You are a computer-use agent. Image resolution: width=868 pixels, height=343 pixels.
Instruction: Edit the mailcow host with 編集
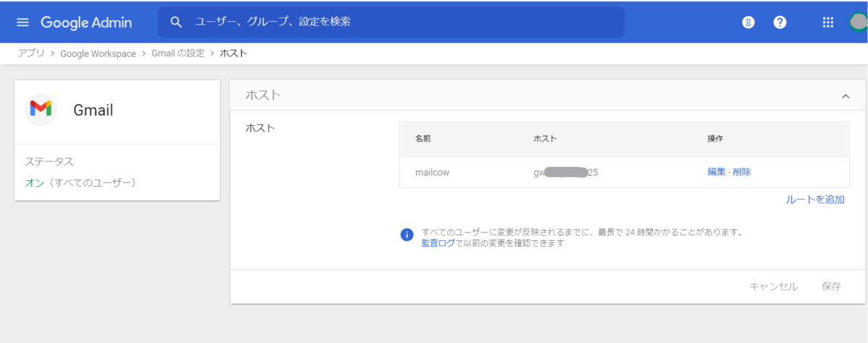coord(716,172)
